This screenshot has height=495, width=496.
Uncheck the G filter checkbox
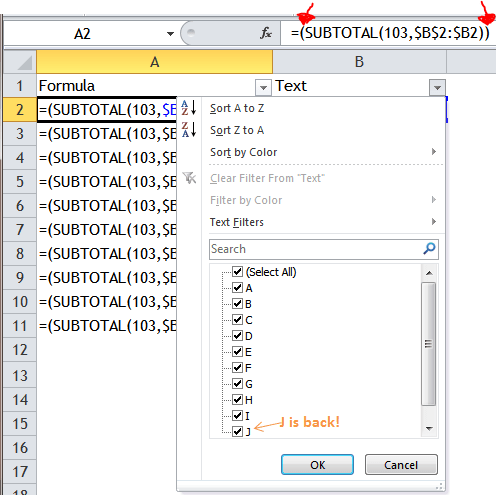tap(237, 384)
